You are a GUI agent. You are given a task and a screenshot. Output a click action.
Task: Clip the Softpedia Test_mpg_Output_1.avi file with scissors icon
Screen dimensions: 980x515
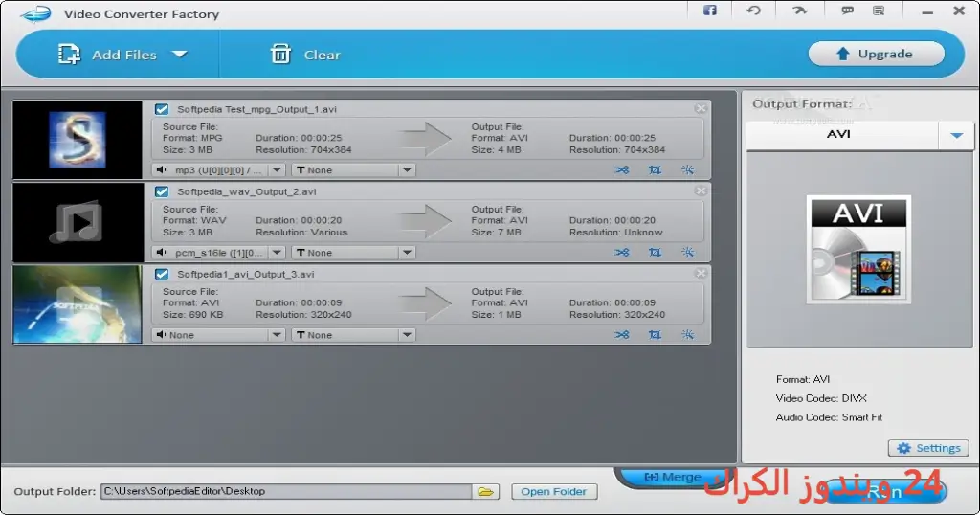point(622,170)
